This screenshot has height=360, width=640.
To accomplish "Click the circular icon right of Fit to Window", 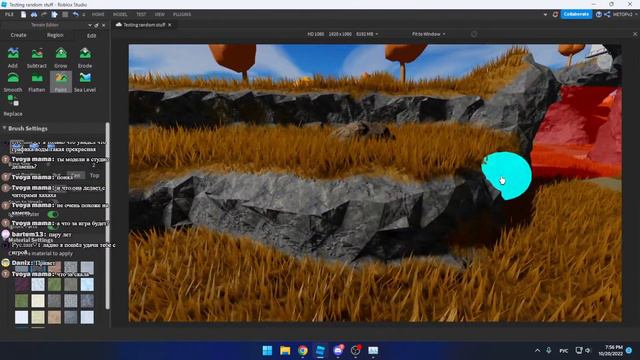I will (x=473, y=34).
